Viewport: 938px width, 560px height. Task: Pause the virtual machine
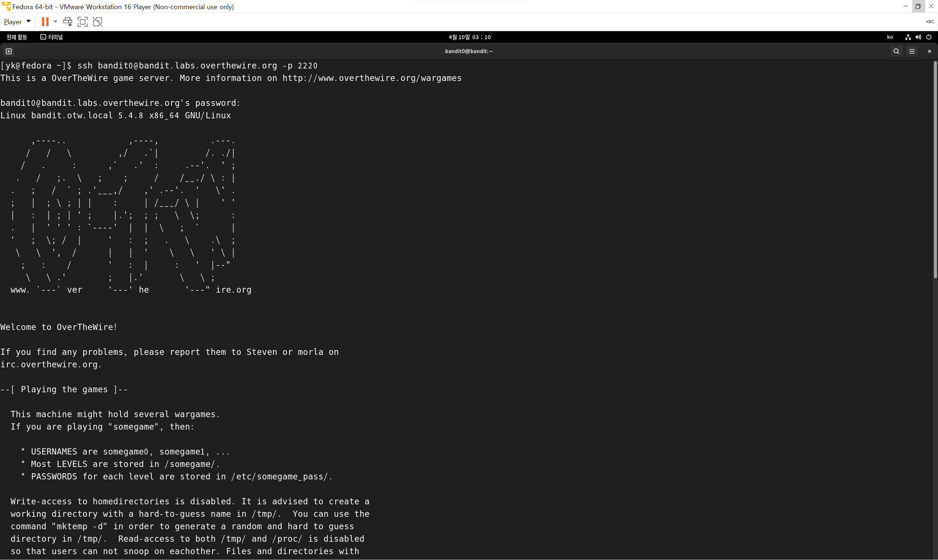45,22
